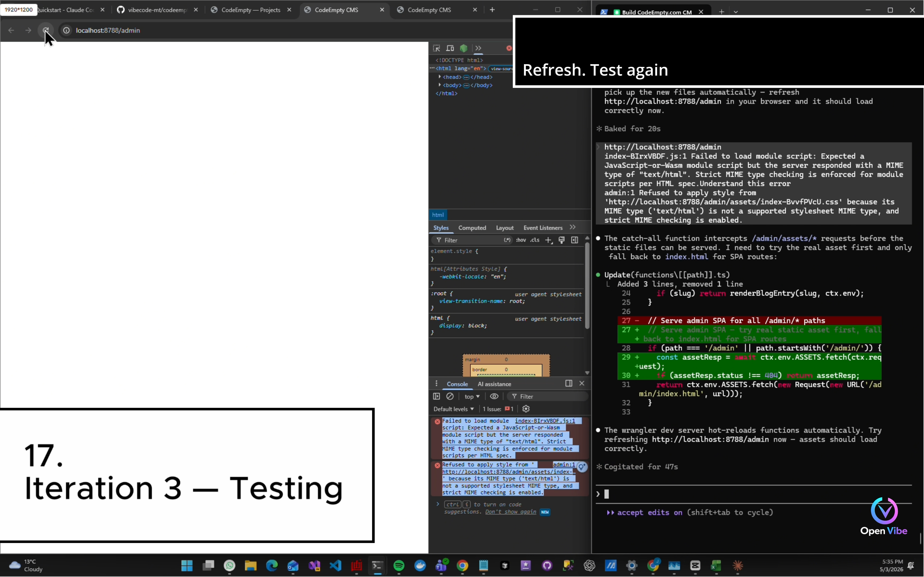This screenshot has height=577, width=924.
Task: Switch to the Computed tab
Action: pos(472,228)
